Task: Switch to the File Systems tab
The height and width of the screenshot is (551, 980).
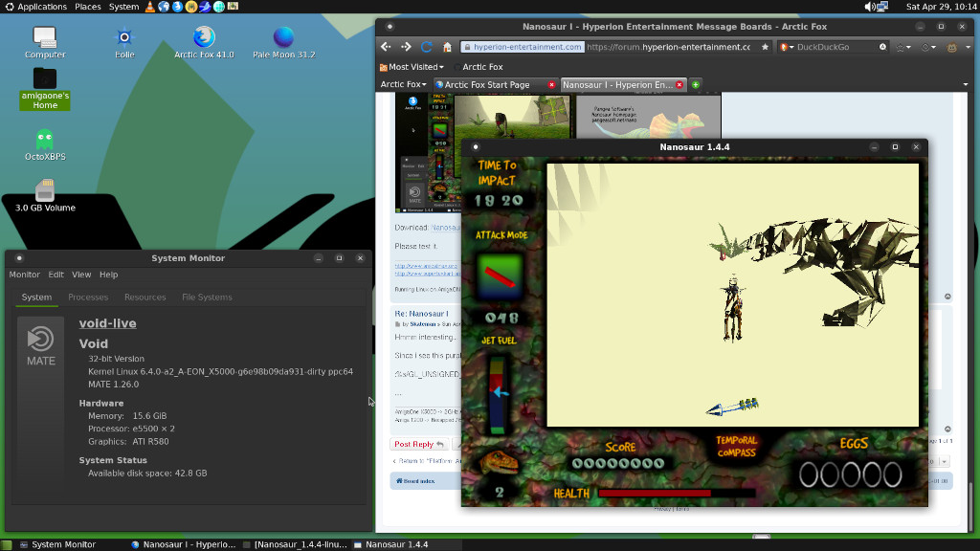Action: (207, 298)
